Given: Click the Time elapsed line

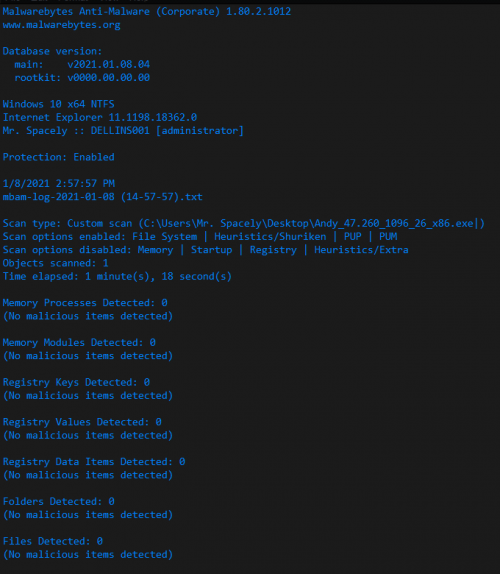Looking at the screenshot, I should coord(117,276).
